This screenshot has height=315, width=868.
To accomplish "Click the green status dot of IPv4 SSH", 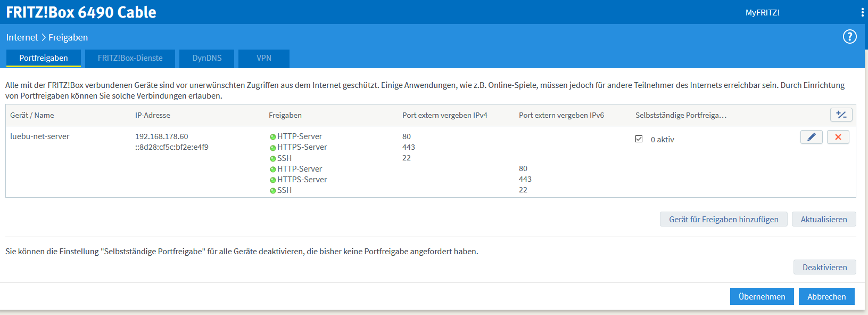I will 272,159.
